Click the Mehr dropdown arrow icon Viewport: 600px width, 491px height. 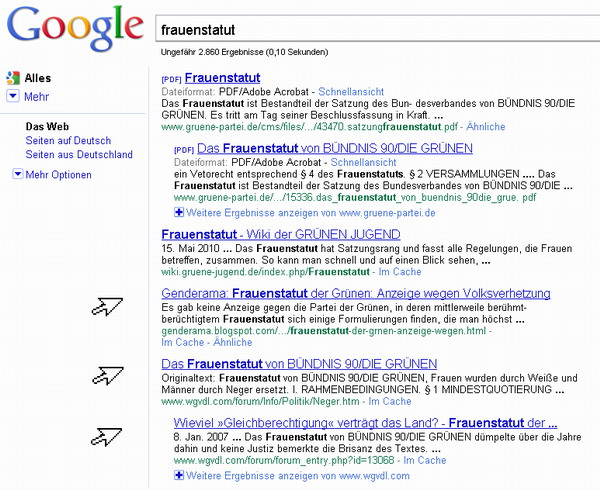pos(13,97)
